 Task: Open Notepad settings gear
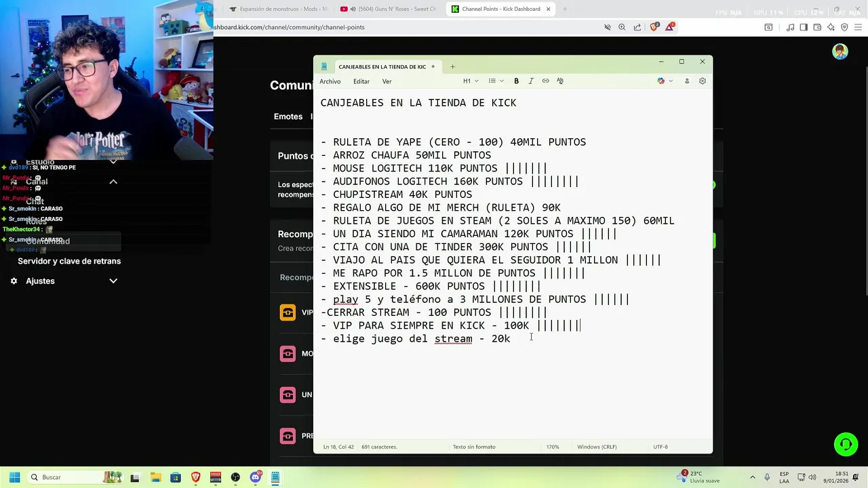tap(703, 81)
